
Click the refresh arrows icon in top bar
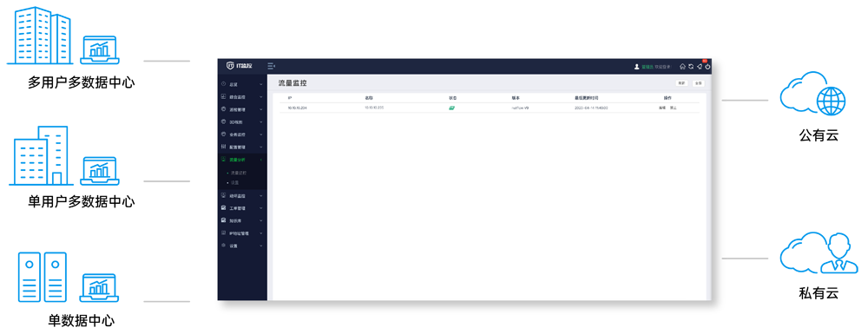(691, 66)
